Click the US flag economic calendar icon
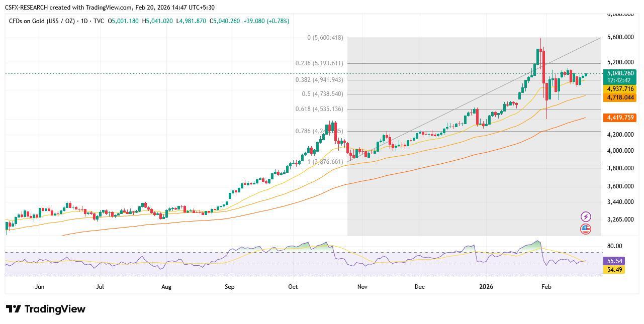Screen dimensions: 644x324 click(x=585, y=229)
